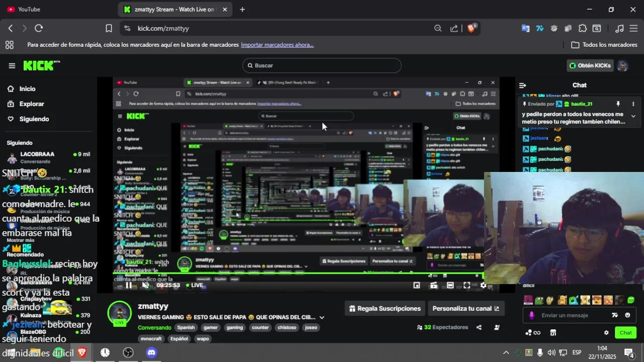Click Importar marcadores ahora link

tap(277, 45)
